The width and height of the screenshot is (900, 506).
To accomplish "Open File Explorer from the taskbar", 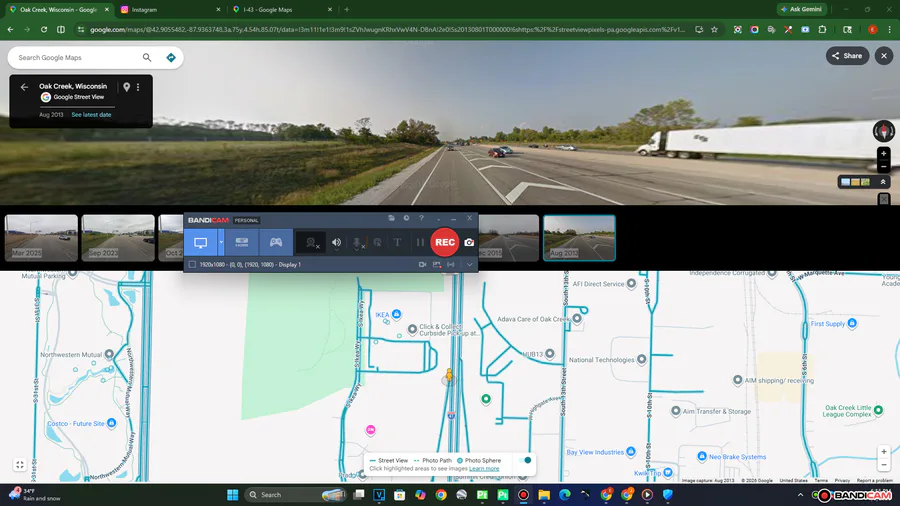I will [544, 495].
